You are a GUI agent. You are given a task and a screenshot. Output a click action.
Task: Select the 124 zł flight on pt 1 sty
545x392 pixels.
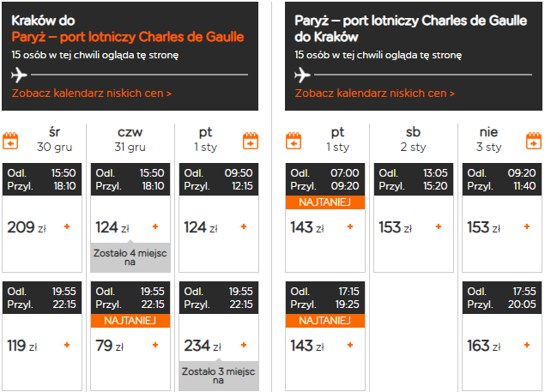click(x=219, y=218)
